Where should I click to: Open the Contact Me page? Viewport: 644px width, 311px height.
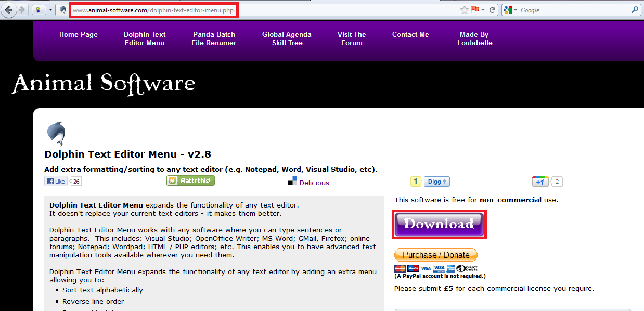(x=410, y=34)
